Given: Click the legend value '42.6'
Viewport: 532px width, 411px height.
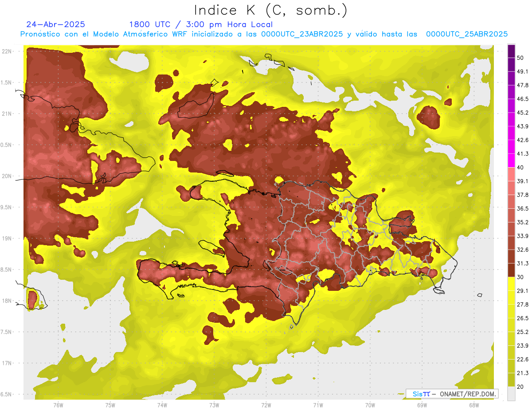Looking at the screenshot, I should coord(522,140).
